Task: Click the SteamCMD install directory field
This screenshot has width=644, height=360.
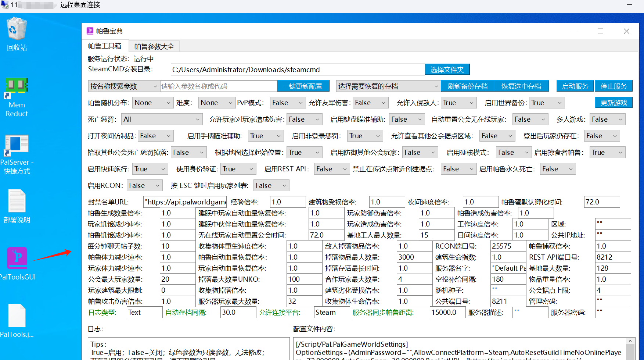Action: pos(298,69)
